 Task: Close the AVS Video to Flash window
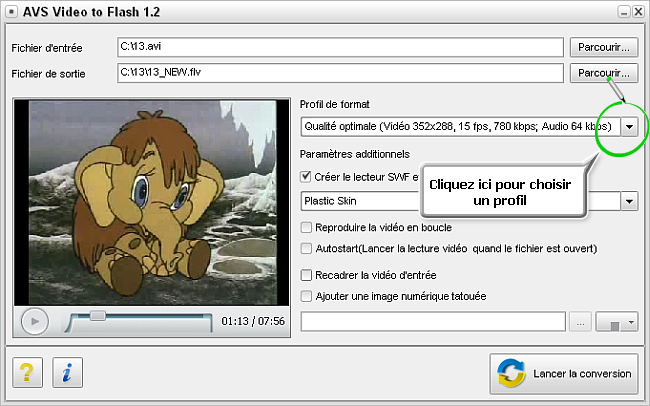(x=638, y=12)
